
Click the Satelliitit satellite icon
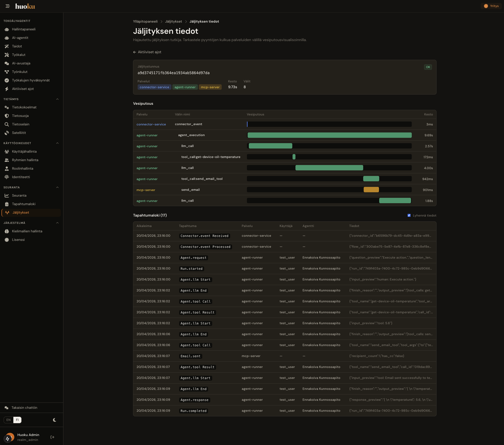(x=7, y=133)
